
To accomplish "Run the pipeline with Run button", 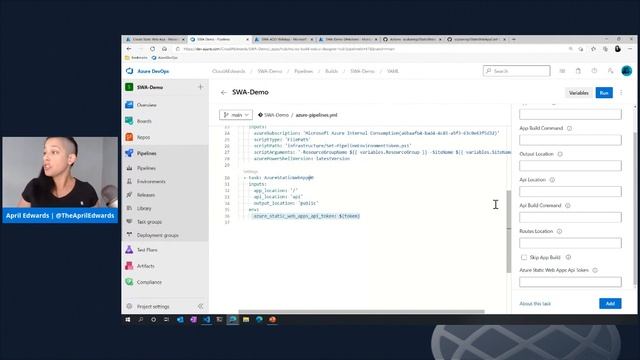I will pos(604,93).
